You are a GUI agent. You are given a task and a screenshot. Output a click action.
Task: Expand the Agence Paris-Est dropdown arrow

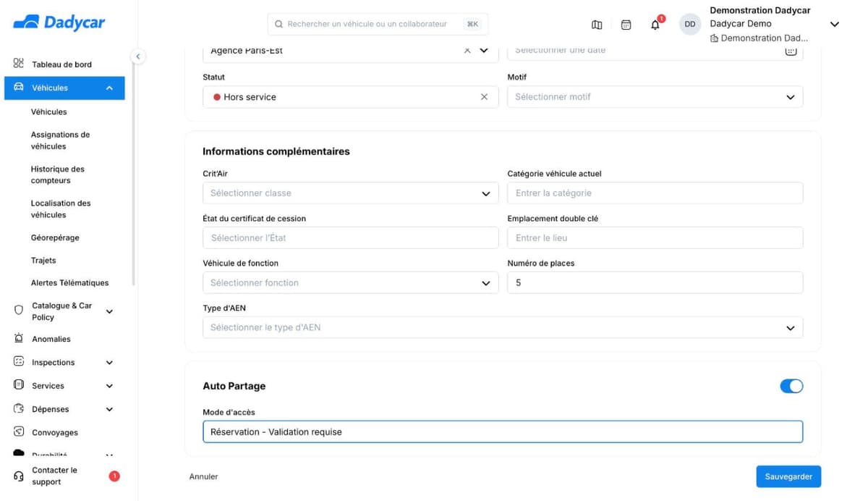[x=484, y=51]
